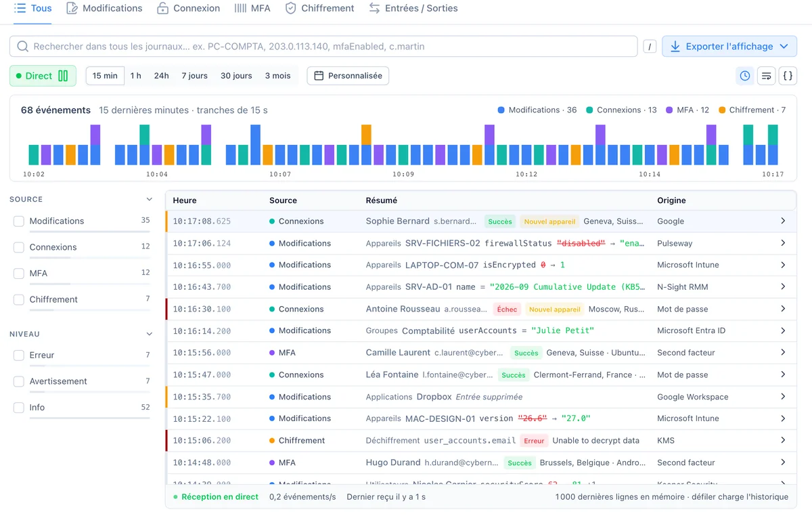
Task: Click the 10:09 histogram time marker
Action: click(403, 174)
